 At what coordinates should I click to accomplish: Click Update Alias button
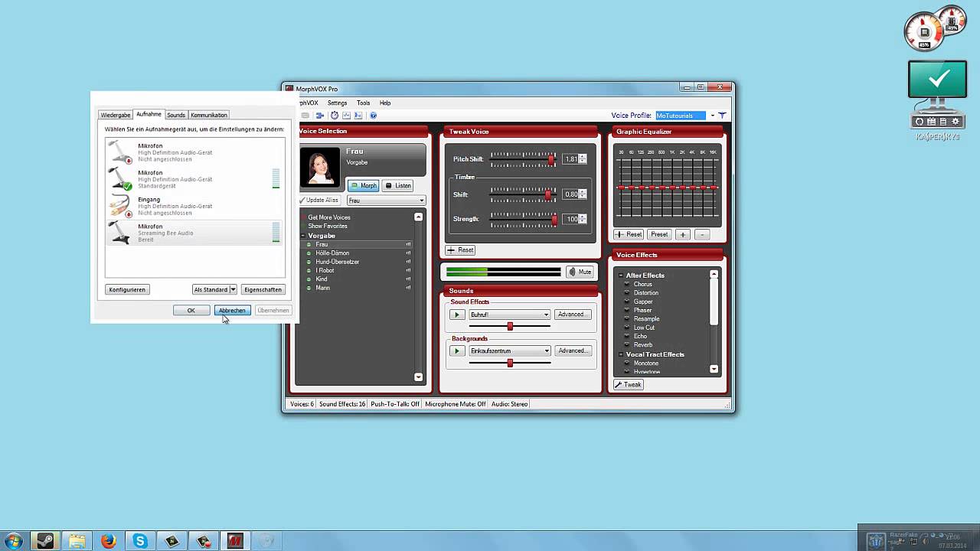pyautogui.click(x=320, y=201)
